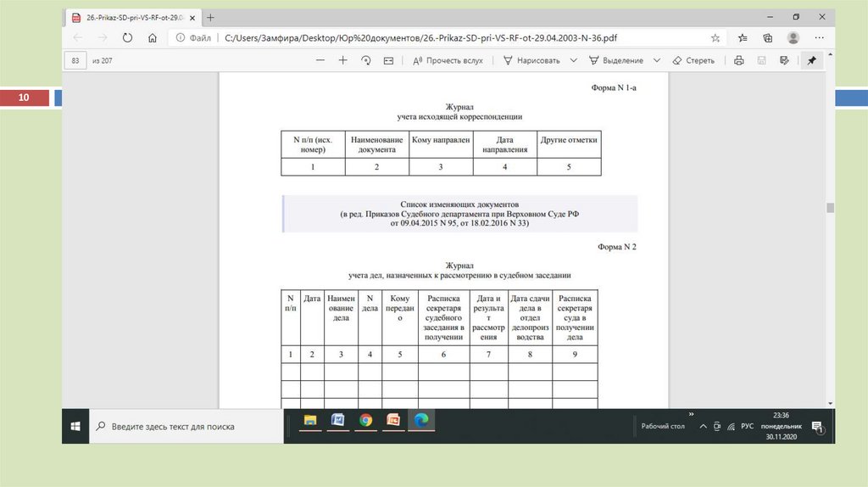Click 'Форма N 1-а' label
868x487 pixels.
[x=614, y=87]
